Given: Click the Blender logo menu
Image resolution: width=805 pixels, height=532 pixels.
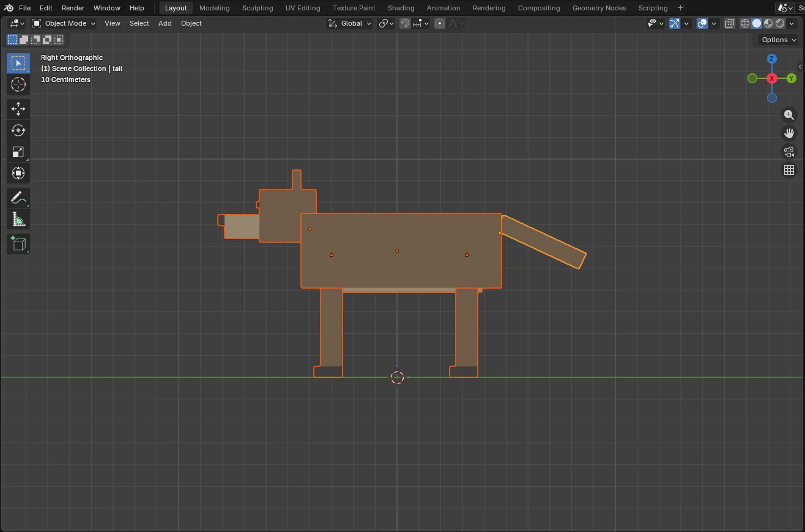Looking at the screenshot, I should tap(8, 8).
